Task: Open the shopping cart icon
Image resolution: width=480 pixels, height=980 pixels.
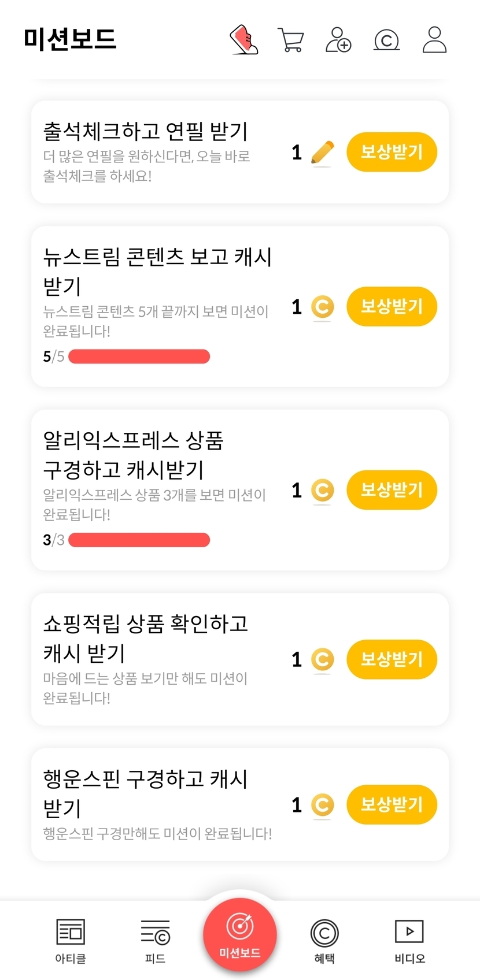Action: (290, 40)
